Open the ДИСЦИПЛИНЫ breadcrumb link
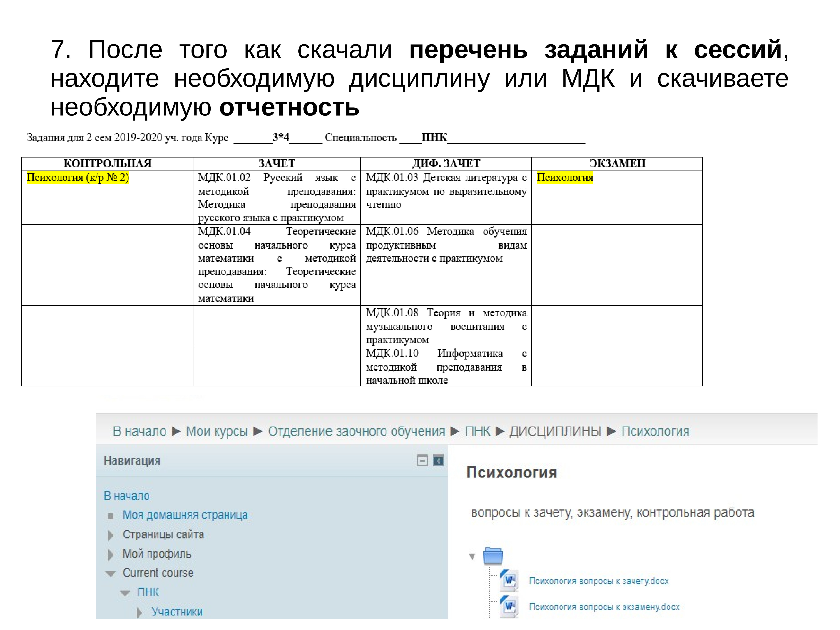Viewport: 840px width, 630px height. click(556, 432)
